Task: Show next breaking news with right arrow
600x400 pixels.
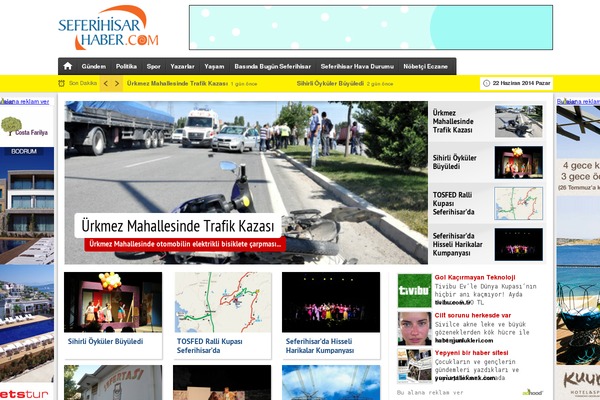Action: tap(117, 83)
